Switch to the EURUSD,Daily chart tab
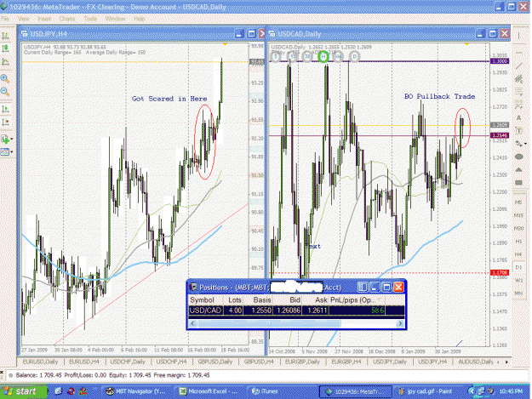Screen dimensions: 532x399 tap(40, 362)
